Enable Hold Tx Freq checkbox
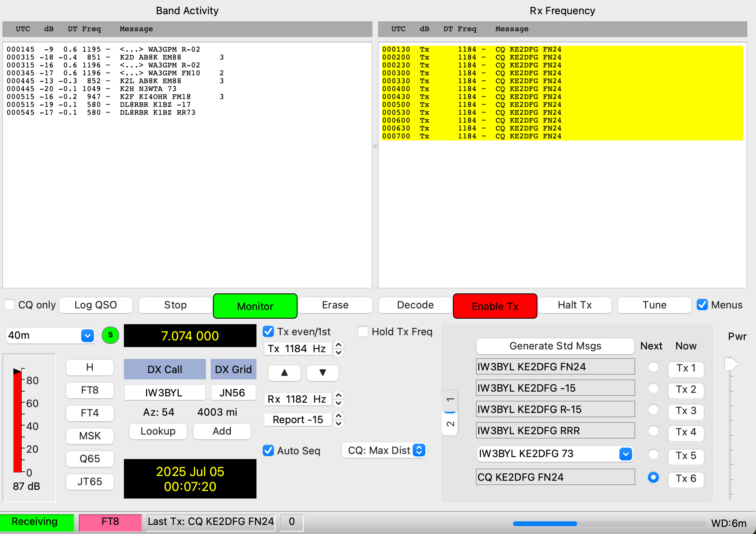756x534 pixels. (363, 331)
